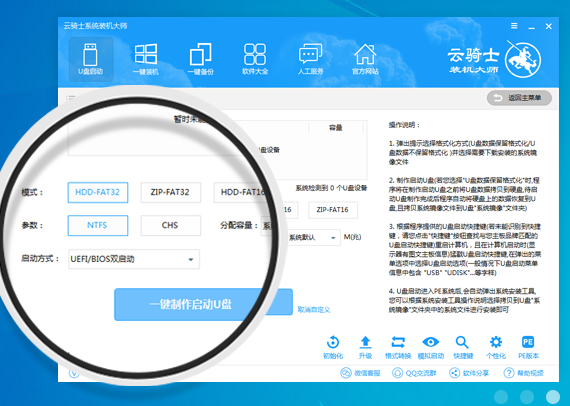The image size is (570, 406).
Task: Select CHS parameter
Action: (170, 225)
